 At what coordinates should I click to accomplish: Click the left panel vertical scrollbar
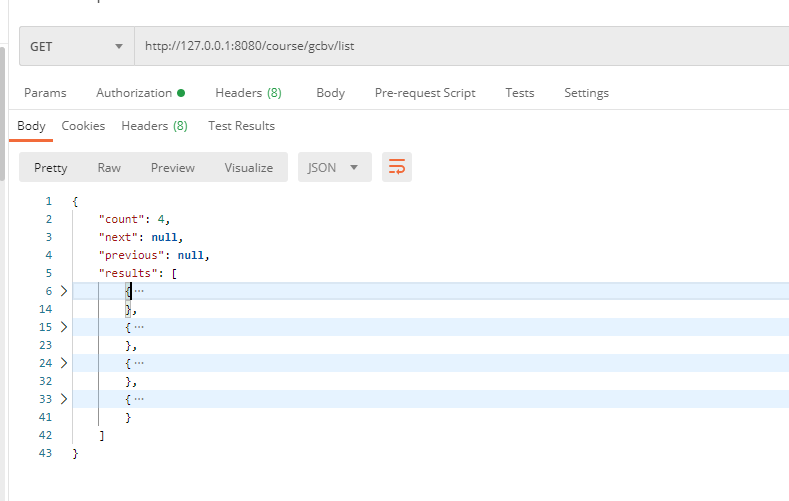(x=3, y=114)
